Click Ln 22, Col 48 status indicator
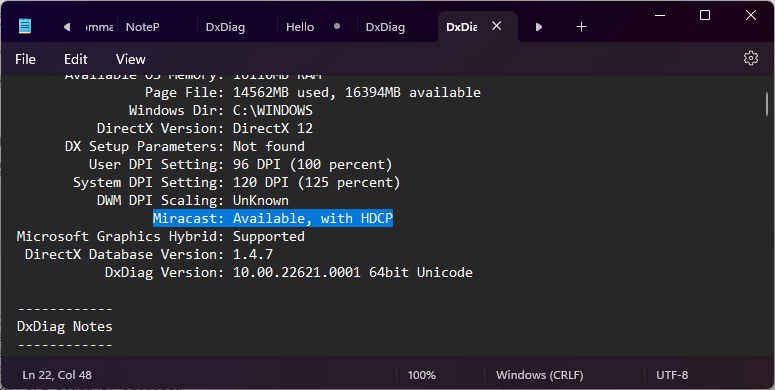This screenshot has width=775, height=390. (x=57, y=375)
